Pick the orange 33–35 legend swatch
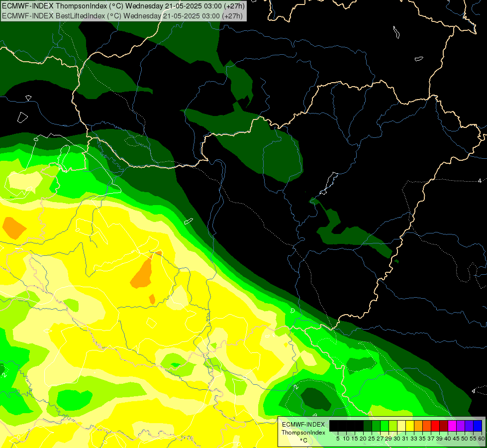 click(418, 426)
